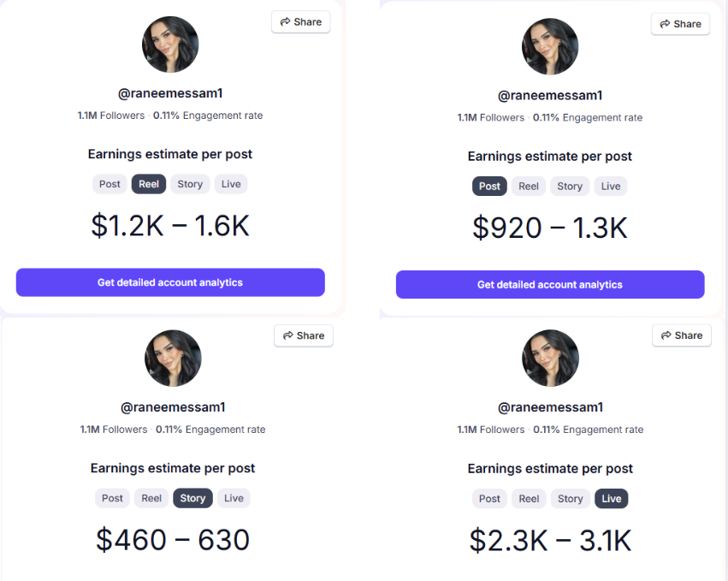Click Share button on the Reel earnings card
728x581 pixels.
[301, 22]
